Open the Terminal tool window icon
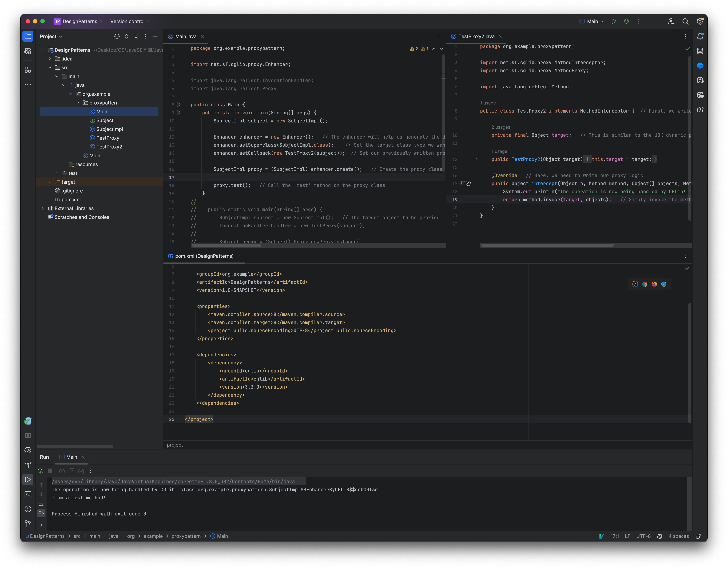 28,494
